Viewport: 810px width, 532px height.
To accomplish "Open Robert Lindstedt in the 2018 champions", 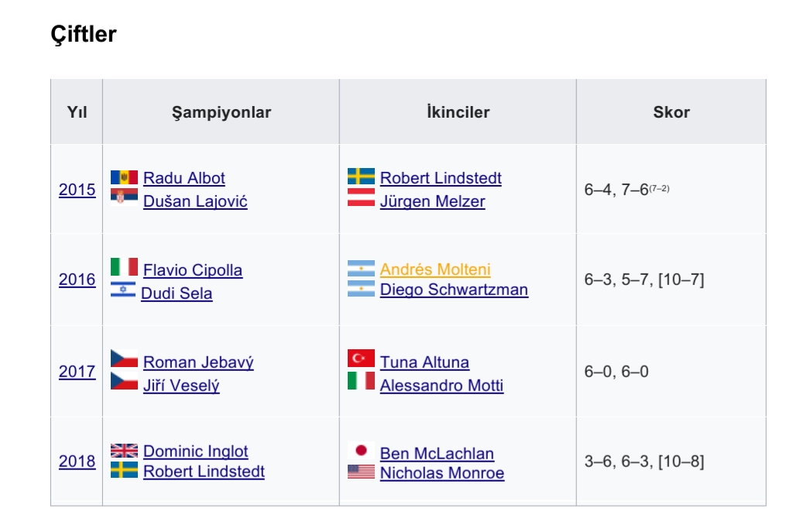I will click(x=204, y=471).
